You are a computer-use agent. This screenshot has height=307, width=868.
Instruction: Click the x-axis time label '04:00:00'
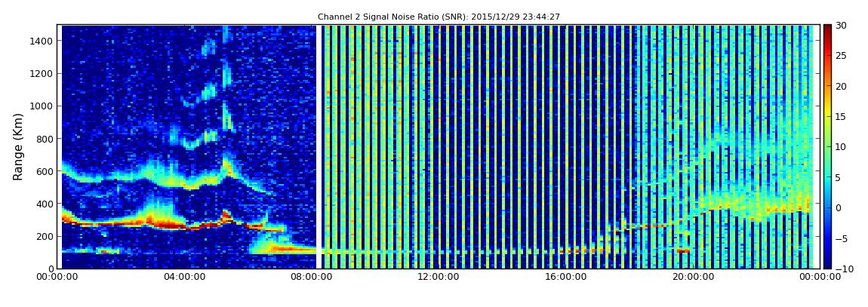(186, 277)
